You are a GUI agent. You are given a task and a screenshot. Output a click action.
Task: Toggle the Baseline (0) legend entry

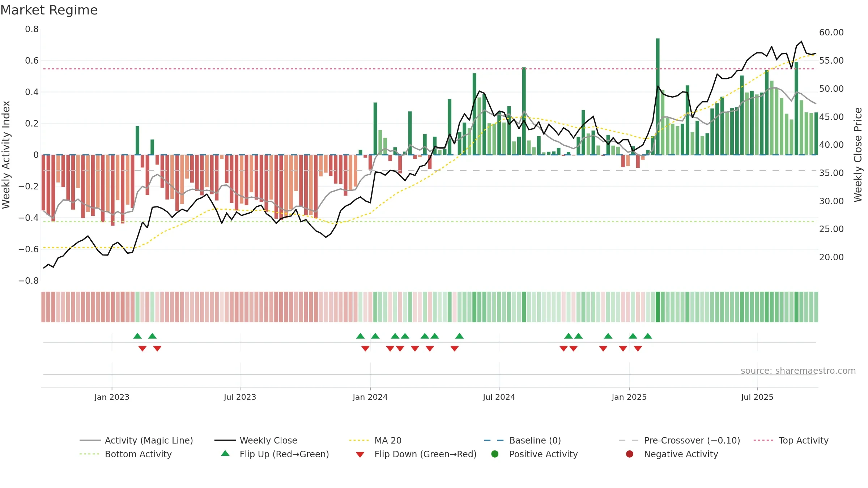tap(523, 440)
